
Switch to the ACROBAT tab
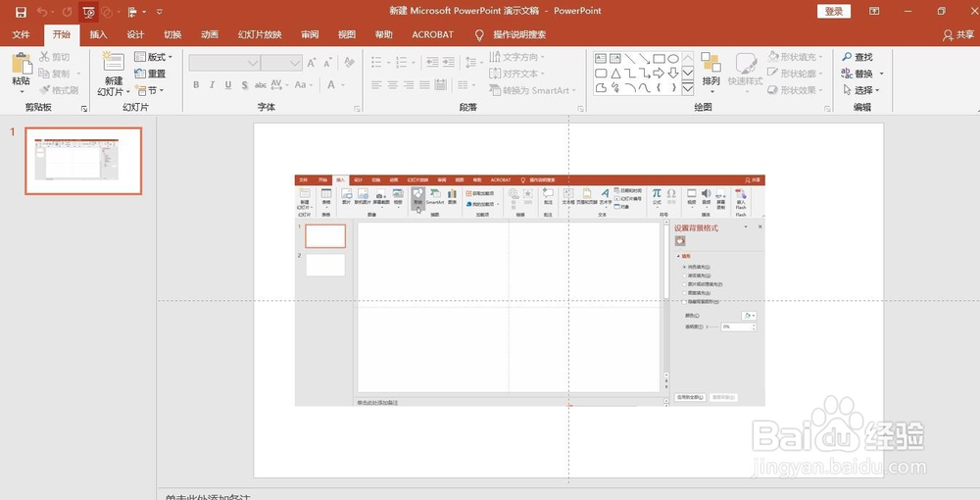[x=432, y=34]
